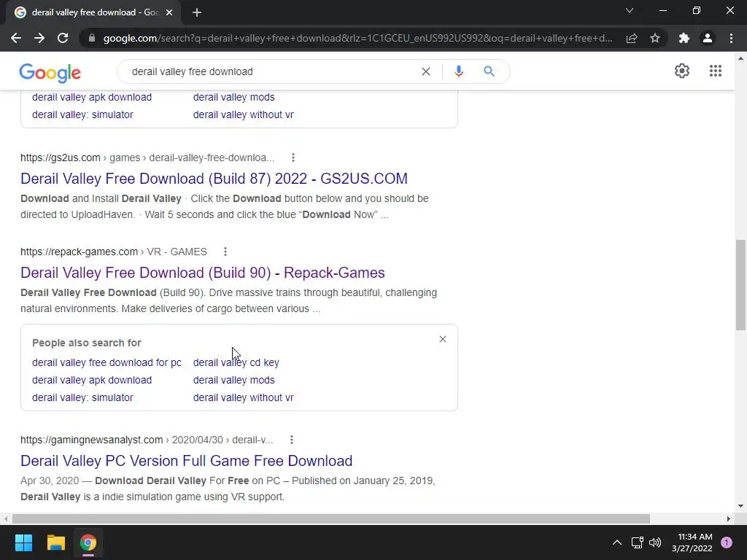Open the Google apps grid
747x560 pixels.
(716, 71)
